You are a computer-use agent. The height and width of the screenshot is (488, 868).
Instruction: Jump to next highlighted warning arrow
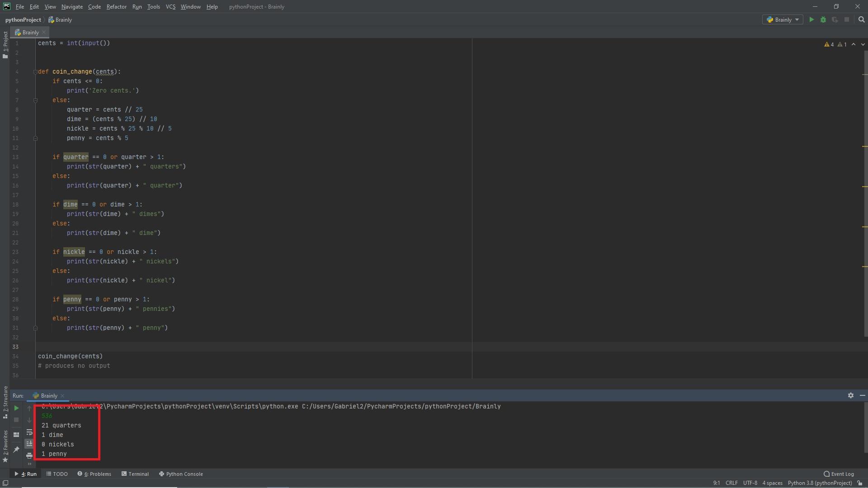[x=863, y=44]
